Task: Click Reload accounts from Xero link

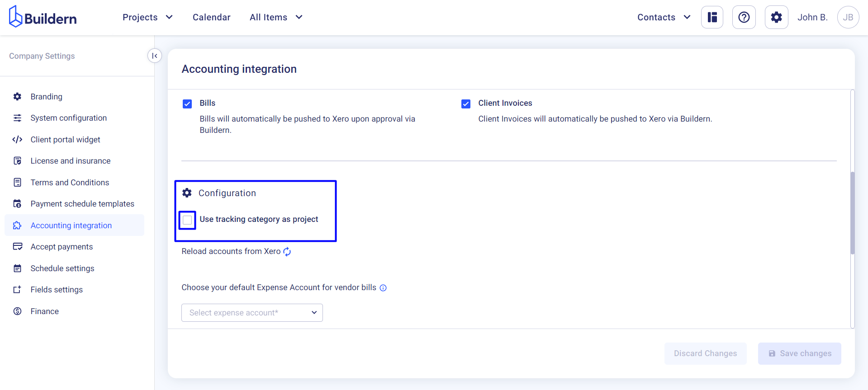Action: pyautogui.click(x=231, y=251)
